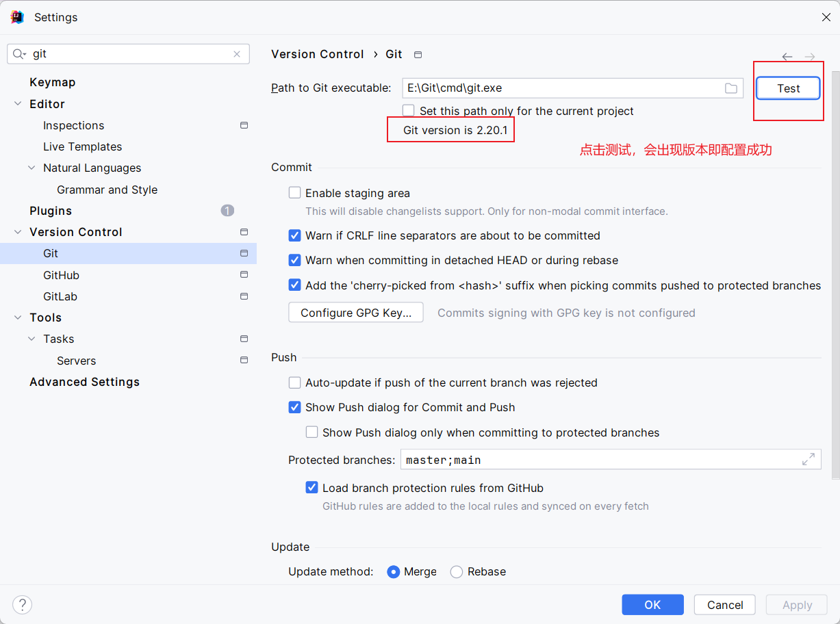Select the Merge update method
The image size is (840, 624).
pos(394,572)
